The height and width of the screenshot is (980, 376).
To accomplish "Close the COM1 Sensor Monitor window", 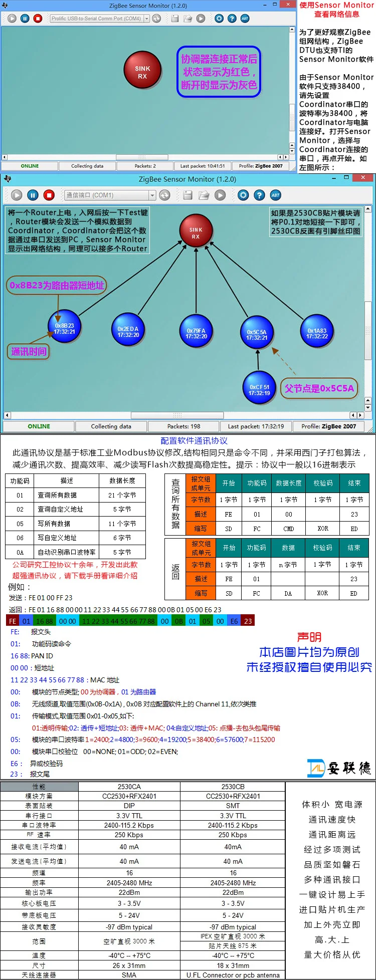I will [x=362, y=177].
